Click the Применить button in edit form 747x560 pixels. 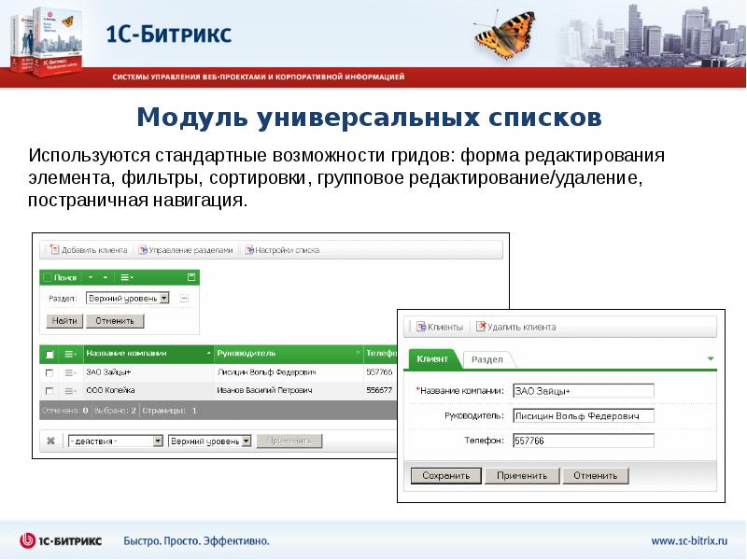tap(522, 476)
